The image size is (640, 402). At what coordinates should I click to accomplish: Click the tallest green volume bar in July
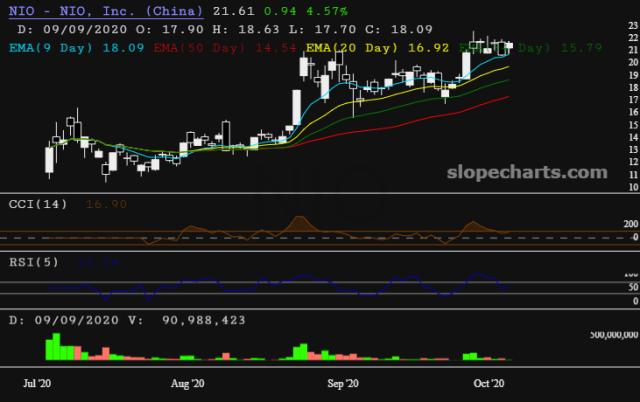coord(49,348)
